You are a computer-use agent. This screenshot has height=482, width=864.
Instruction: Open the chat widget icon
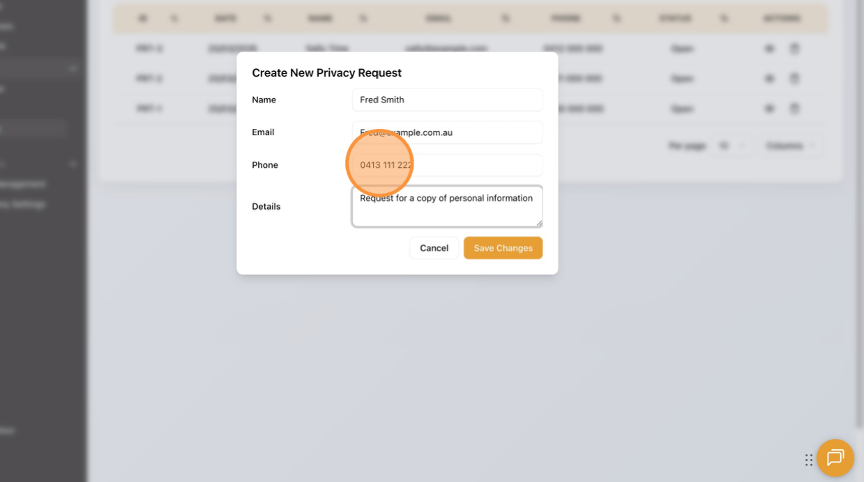[x=835, y=458]
